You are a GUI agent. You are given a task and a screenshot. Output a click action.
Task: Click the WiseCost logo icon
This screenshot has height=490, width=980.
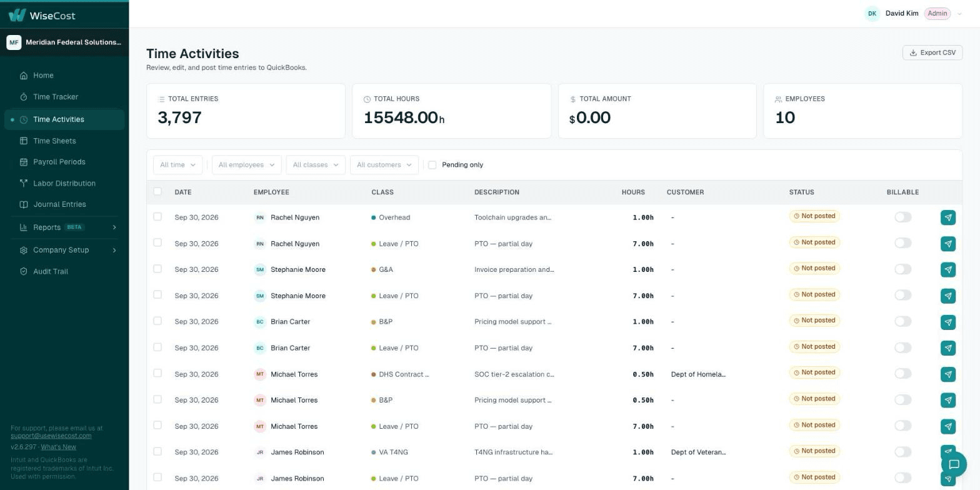click(17, 15)
